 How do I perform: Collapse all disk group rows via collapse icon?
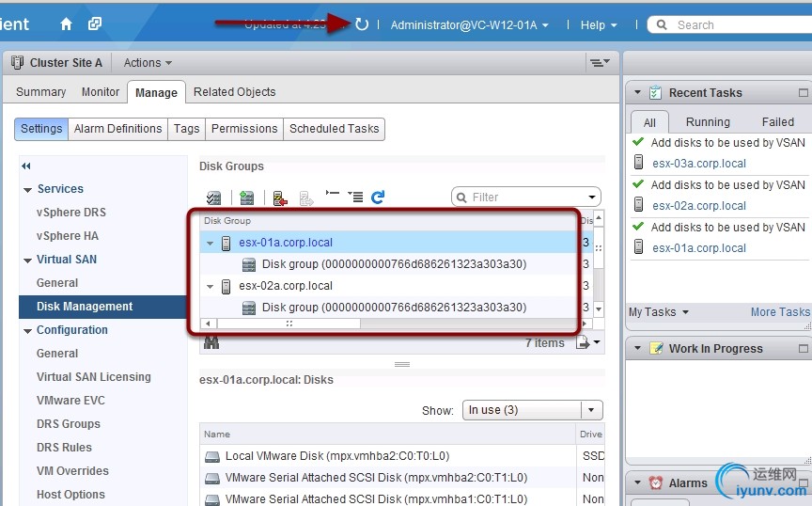pyautogui.click(x=333, y=194)
